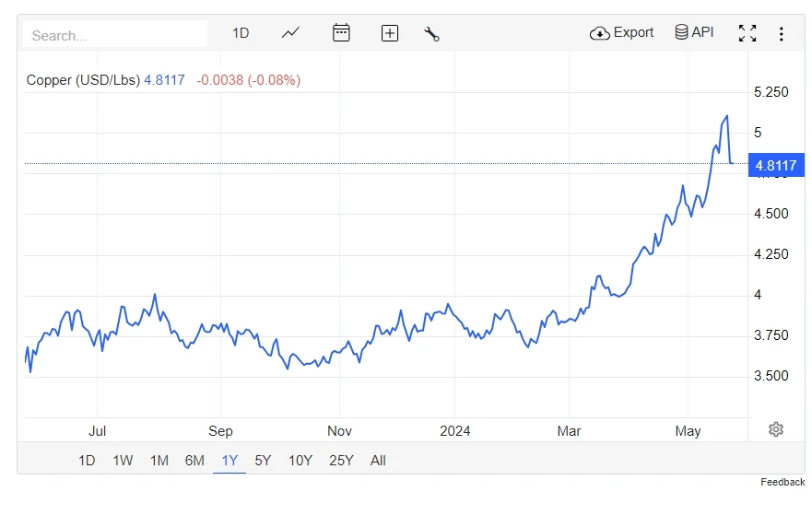The image size is (812, 527).
Task: Choose the 25Y time range
Action: click(x=341, y=461)
